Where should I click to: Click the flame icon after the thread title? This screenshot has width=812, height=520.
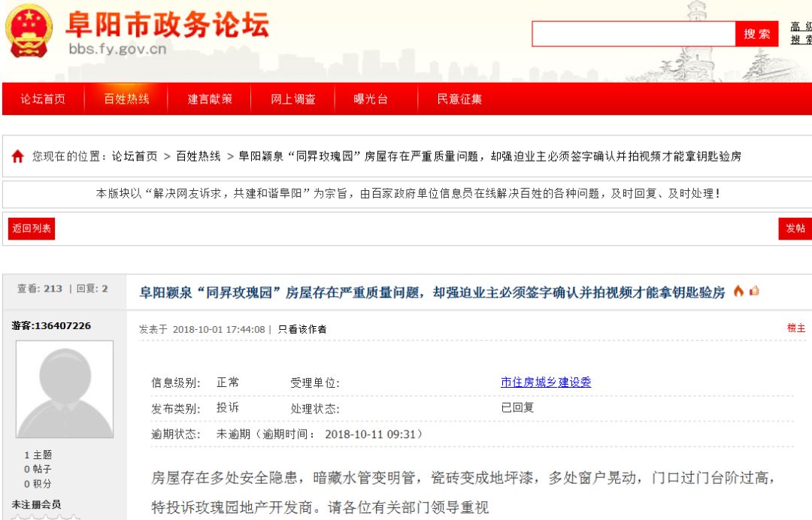[x=738, y=289]
